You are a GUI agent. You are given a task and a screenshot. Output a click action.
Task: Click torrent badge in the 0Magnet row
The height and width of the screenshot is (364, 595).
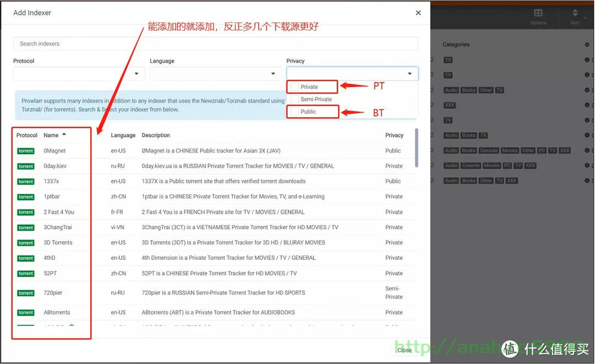click(26, 151)
